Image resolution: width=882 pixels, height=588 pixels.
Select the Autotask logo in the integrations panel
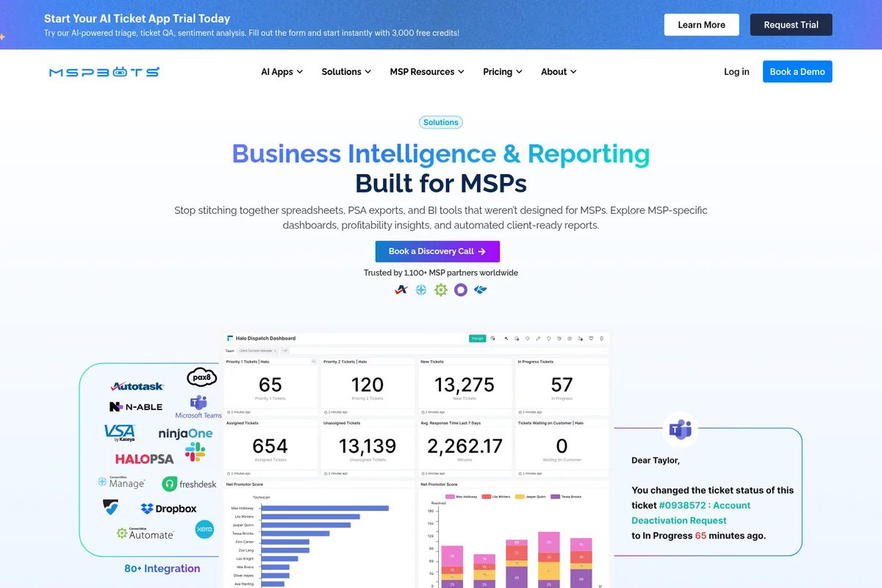tap(137, 385)
